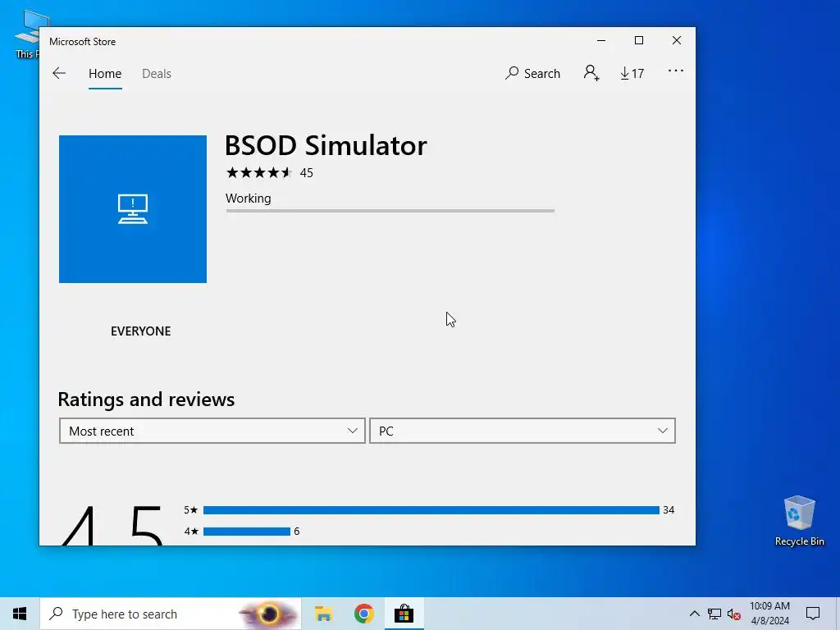Click the muted volume icon
The width and height of the screenshot is (840, 630).
734,614
